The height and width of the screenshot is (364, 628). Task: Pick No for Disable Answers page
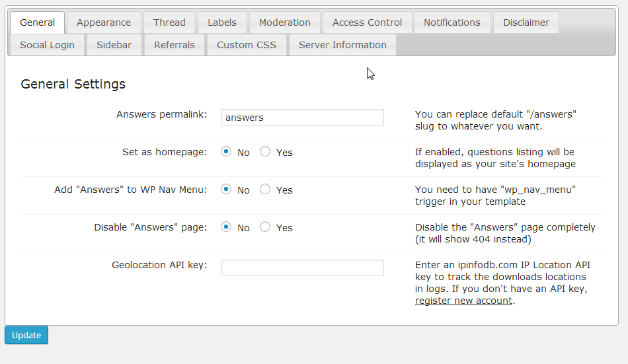tap(227, 227)
